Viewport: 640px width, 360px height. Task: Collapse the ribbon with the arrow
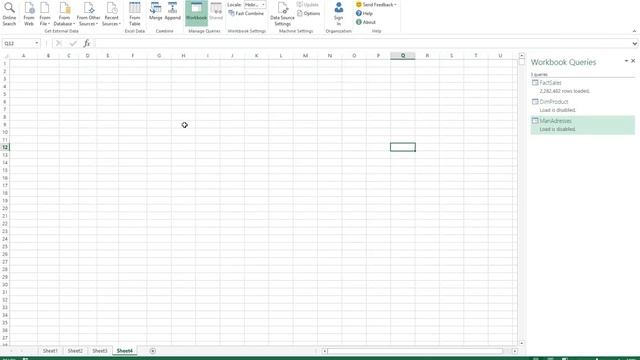(634, 31)
